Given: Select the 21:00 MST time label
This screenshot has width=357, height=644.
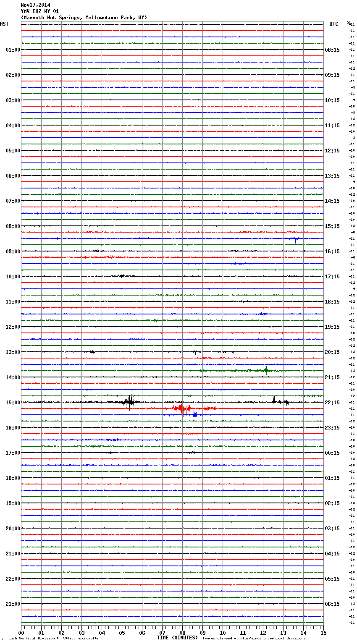Looking at the screenshot, I should pos(13,554).
